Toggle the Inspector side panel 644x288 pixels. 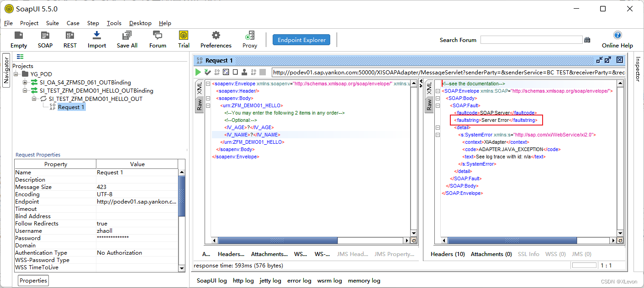(x=638, y=69)
